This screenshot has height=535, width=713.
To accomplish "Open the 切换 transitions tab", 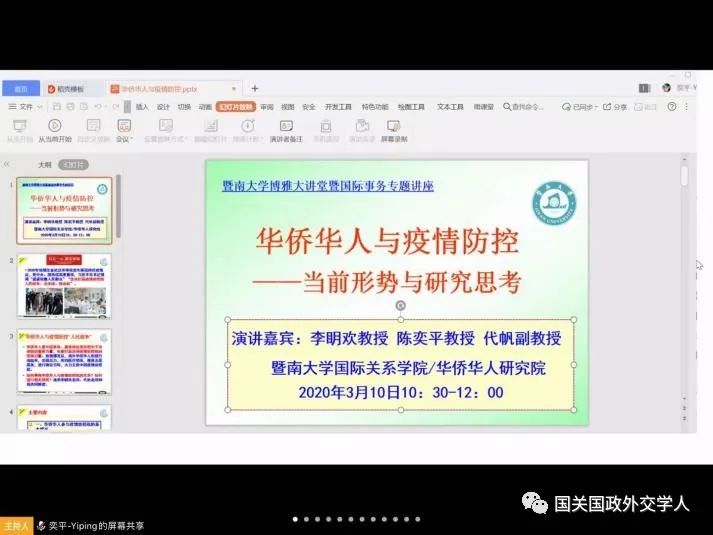I will point(184,107).
